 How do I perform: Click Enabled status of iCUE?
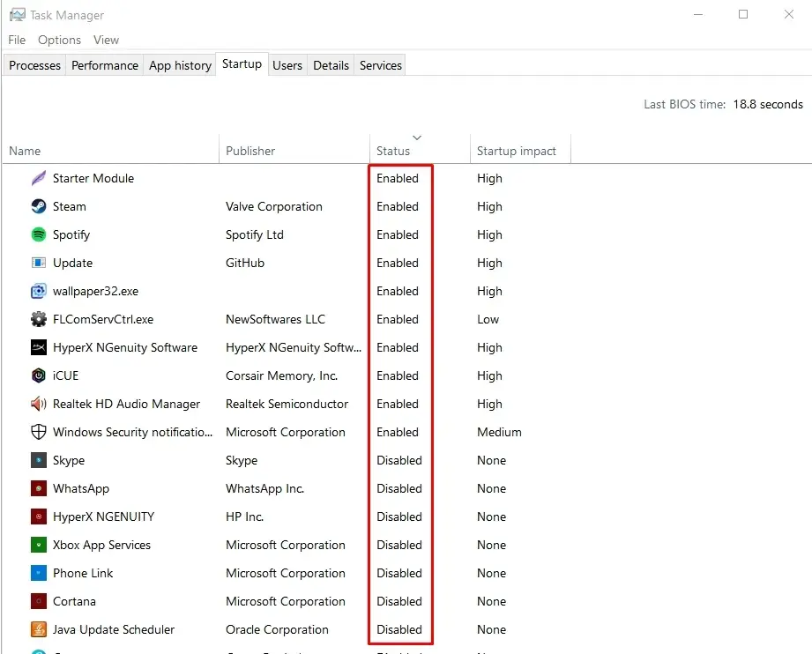coord(398,375)
